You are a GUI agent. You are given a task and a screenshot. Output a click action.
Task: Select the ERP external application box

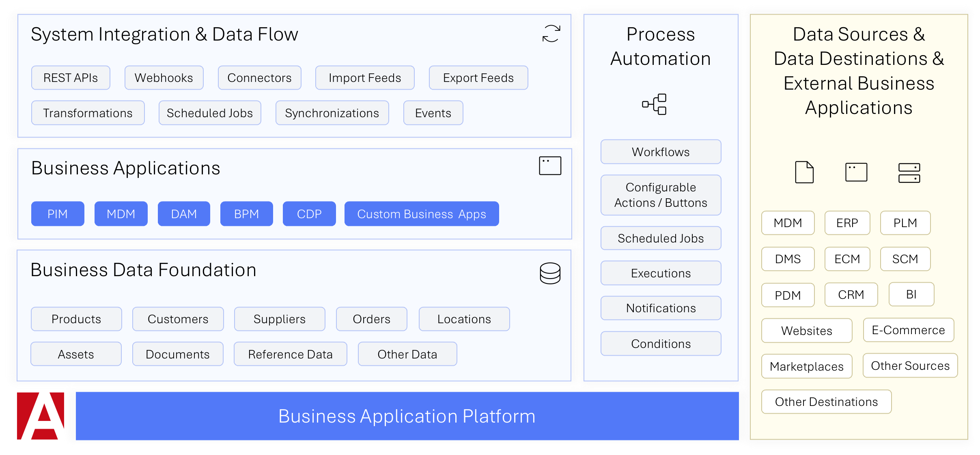pos(847,223)
